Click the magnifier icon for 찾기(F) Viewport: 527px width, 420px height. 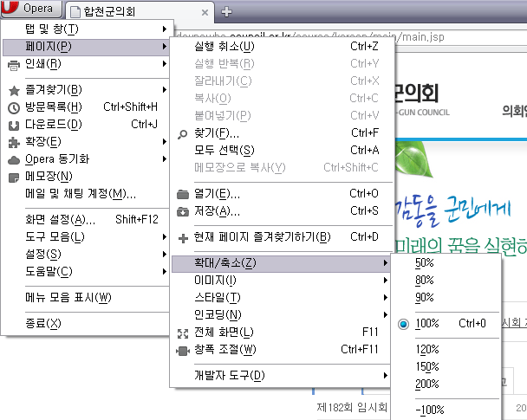point(183,134)
